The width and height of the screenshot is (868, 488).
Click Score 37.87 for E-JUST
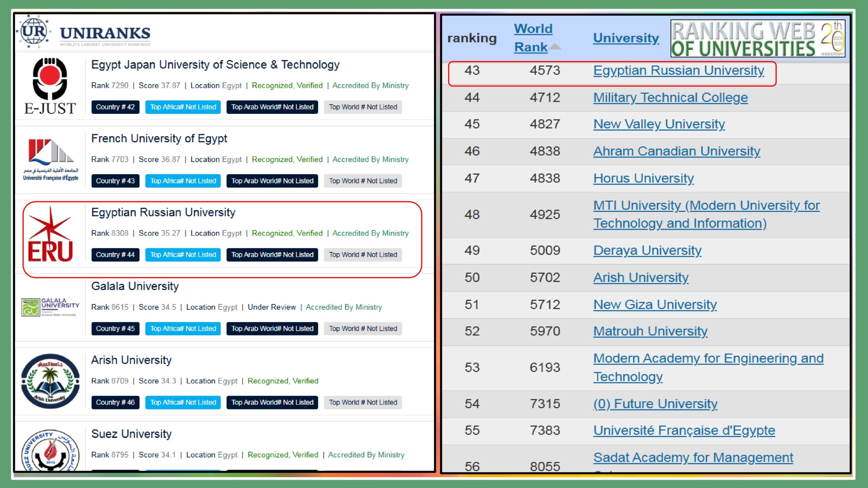pos(159,85)
